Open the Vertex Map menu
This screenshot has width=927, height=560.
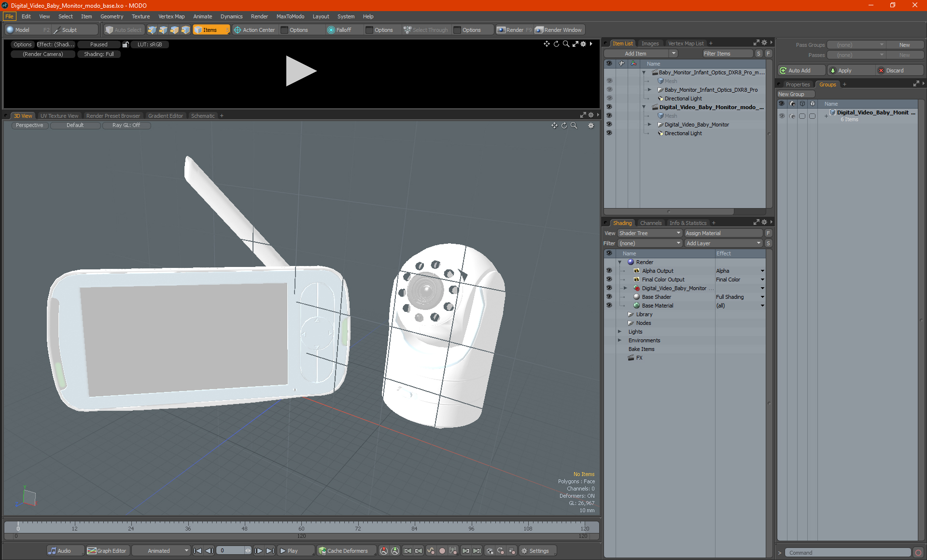coord(171,16)
